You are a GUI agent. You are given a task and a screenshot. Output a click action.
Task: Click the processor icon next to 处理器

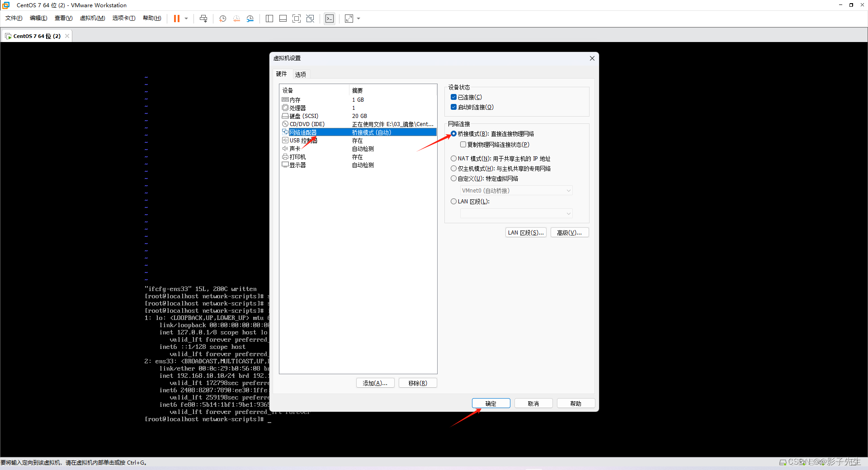(x=285, y=108)
